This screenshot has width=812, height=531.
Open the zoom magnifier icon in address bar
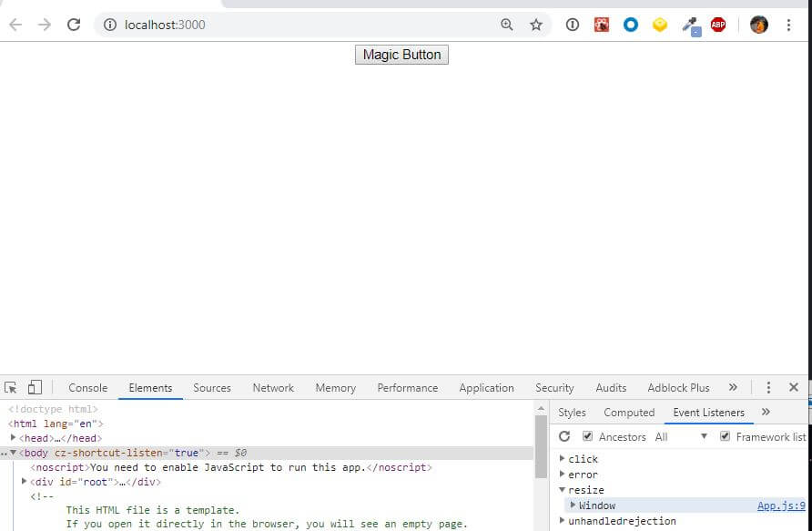coord(506,25)
